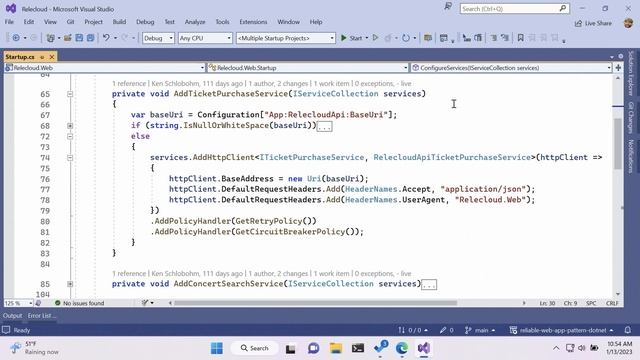Click the uncomment selection toolbar icon
640x360 pixels.
pyautogui.click(x=505, y=38)
